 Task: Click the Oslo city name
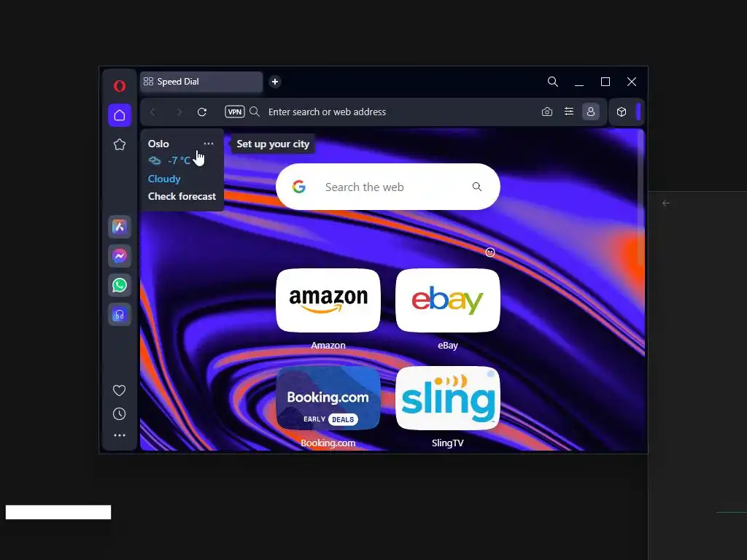[x=158, y=144]
